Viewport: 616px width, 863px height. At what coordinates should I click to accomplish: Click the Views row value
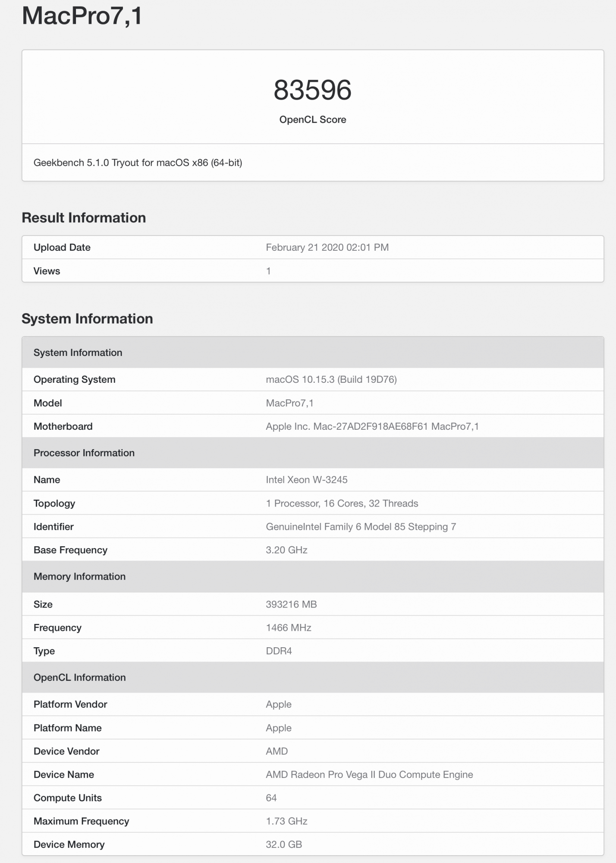268,271
